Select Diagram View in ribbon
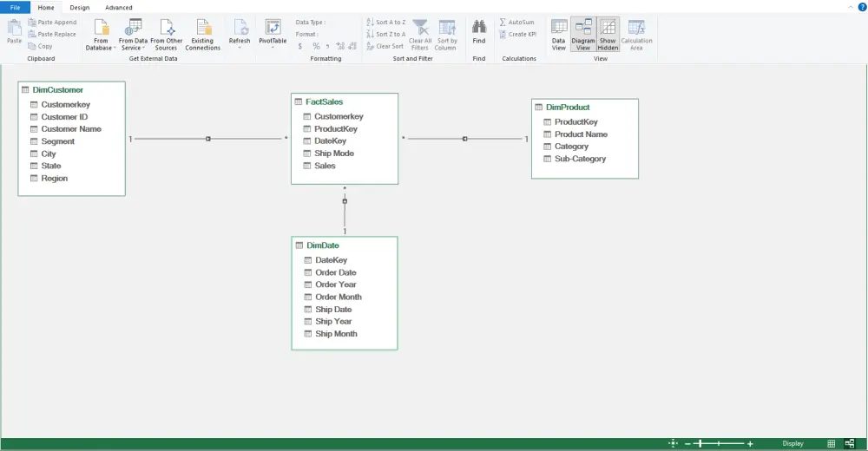The image size is (868, 451). tap(583, 35)
